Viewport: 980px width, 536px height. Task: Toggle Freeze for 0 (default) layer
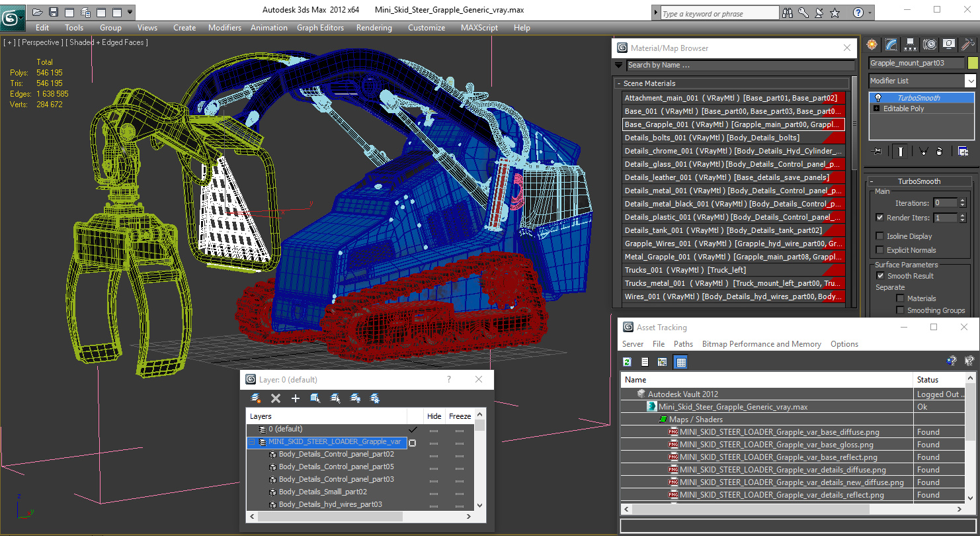(460, 430)
